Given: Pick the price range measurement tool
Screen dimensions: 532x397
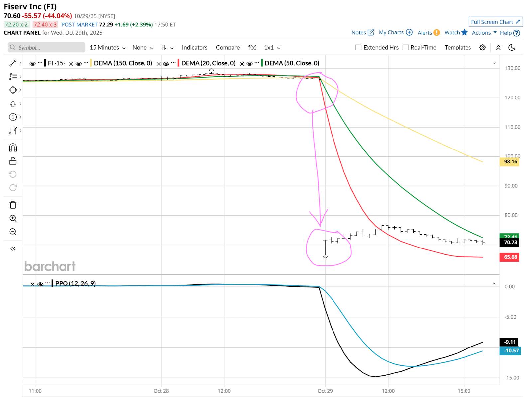Looking at the screenshot, I should tap(13, 130).
